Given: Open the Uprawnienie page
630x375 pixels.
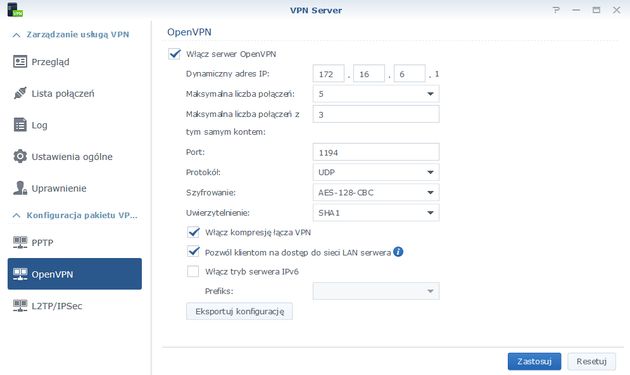Looking at the screenshot, I should pos(75,188).
